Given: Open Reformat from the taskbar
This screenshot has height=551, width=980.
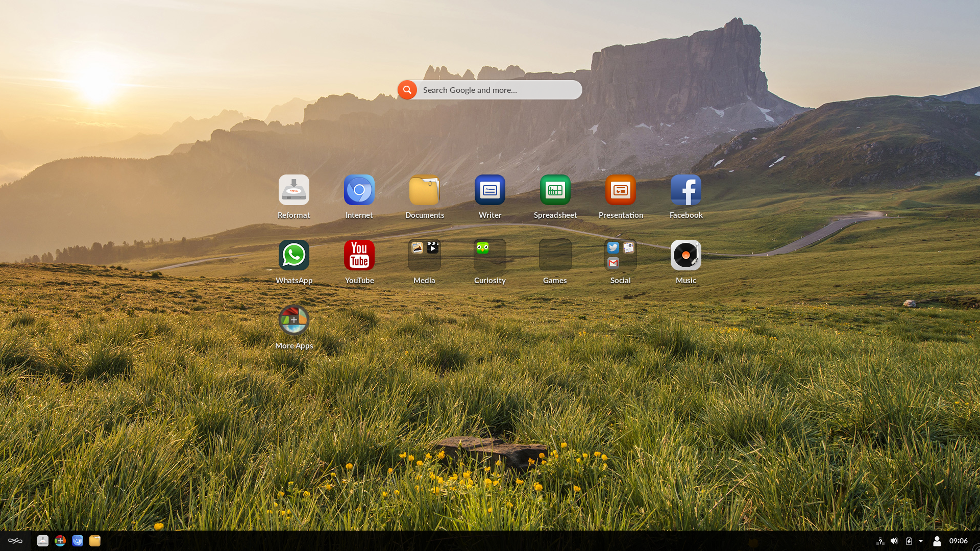Looking at the screenshot, I should tap(43, 541).
